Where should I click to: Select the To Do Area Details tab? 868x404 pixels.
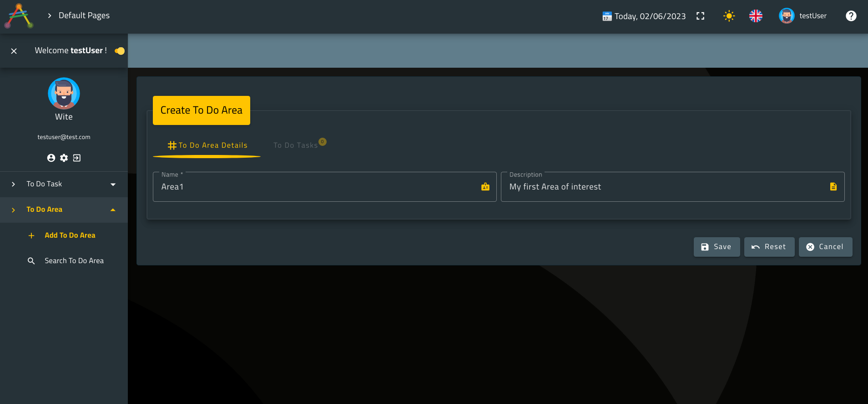coord(207,145)
